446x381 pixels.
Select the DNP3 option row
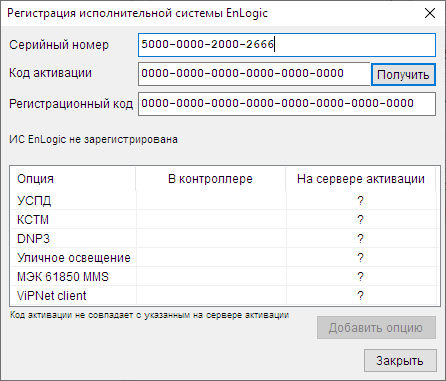[x=223, y=238]
